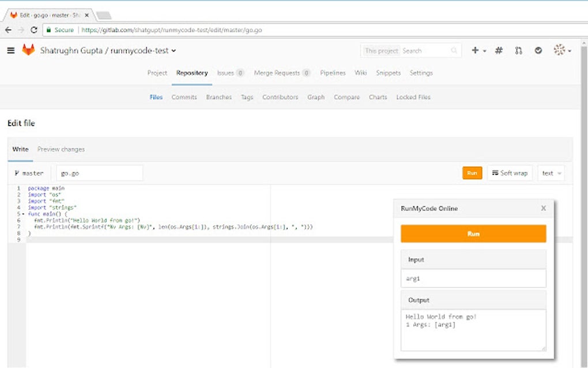Click the search magnifier icon
The width and height of the screenshot is (588, 368).
(x=455, y=51)
